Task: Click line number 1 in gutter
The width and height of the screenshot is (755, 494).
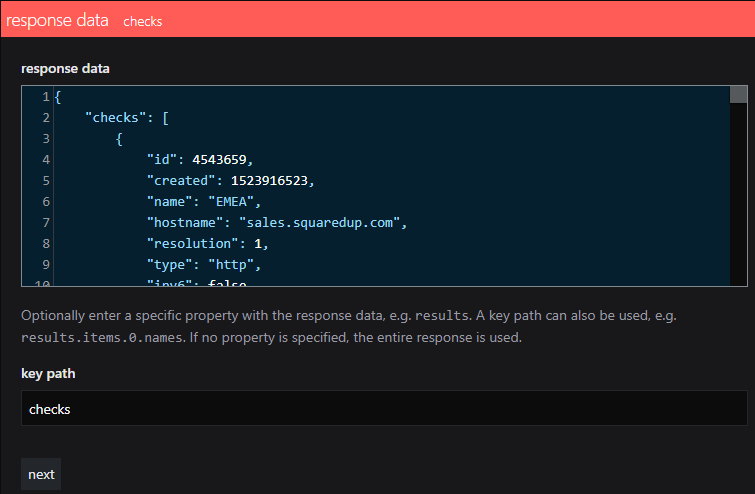Action: click(46, 97)
